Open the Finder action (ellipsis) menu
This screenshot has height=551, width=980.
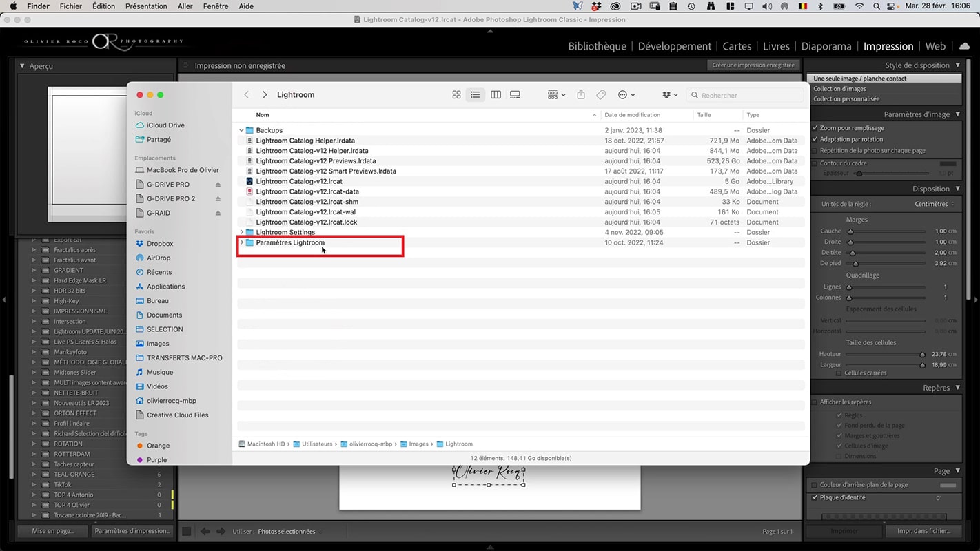(626, 95)
